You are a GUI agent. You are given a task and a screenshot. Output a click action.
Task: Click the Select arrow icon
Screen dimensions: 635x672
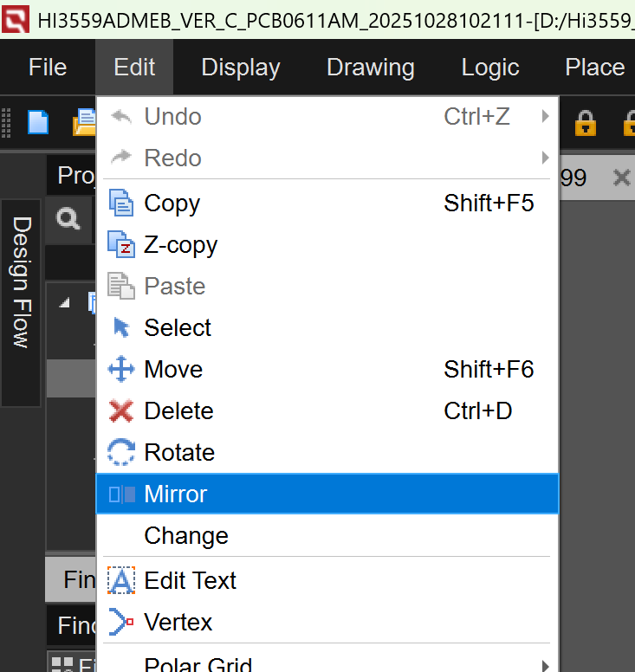121,328
